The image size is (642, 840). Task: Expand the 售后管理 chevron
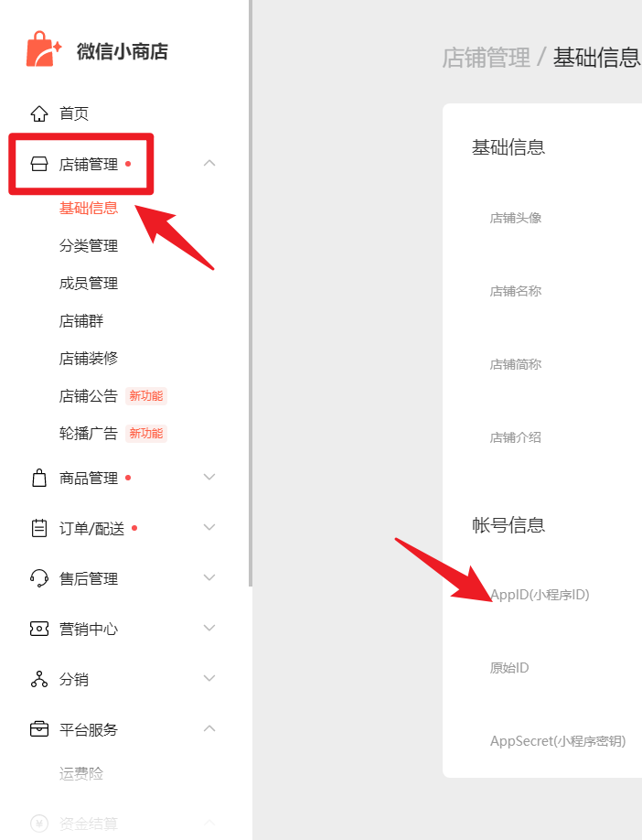click(209, 577)
